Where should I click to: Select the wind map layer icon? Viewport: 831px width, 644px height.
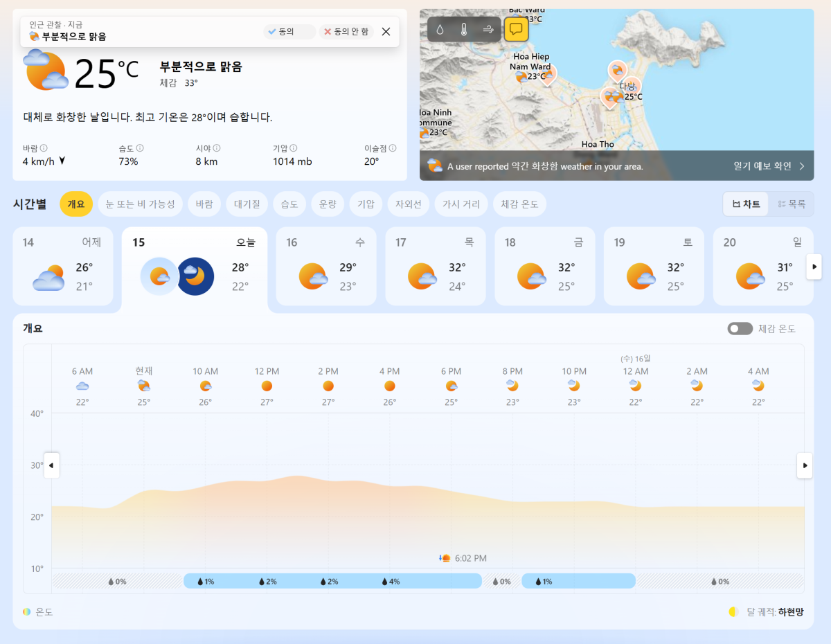click(x=489, y=30)
